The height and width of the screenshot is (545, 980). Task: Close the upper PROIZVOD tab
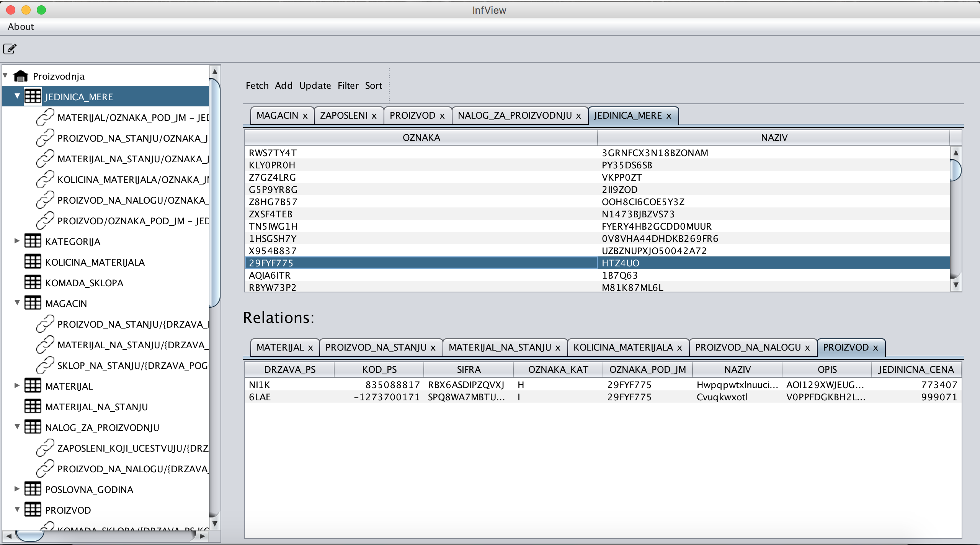[x=442, y=116]
